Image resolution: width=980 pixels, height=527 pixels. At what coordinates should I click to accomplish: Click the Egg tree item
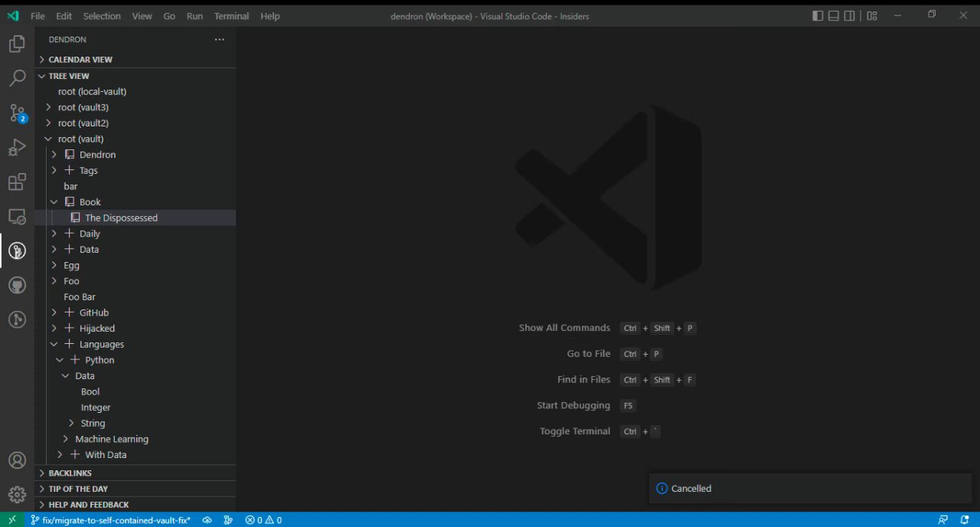pos(136,266)
